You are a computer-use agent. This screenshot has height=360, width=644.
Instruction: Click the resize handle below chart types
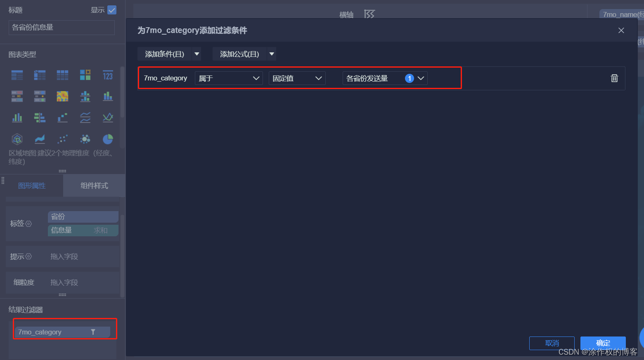click(x=62, y=171)
